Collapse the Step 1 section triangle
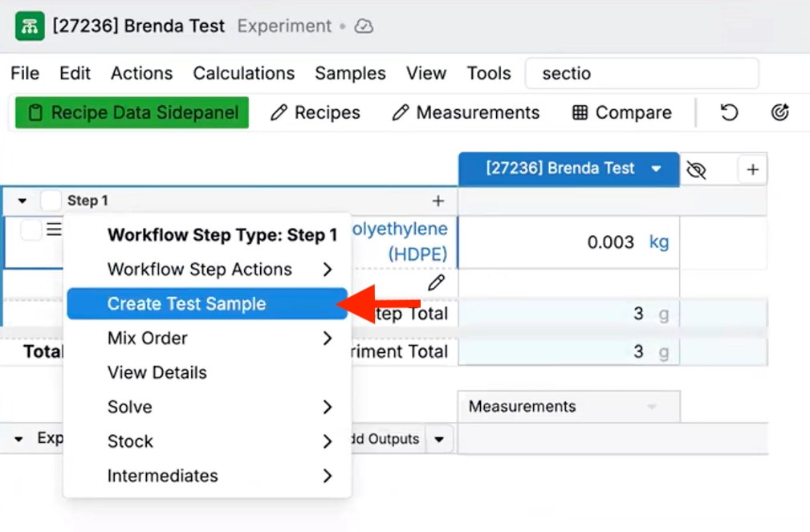Image resolution: width=810 pixels, height=532 pixels. click(x=22, y=201)
